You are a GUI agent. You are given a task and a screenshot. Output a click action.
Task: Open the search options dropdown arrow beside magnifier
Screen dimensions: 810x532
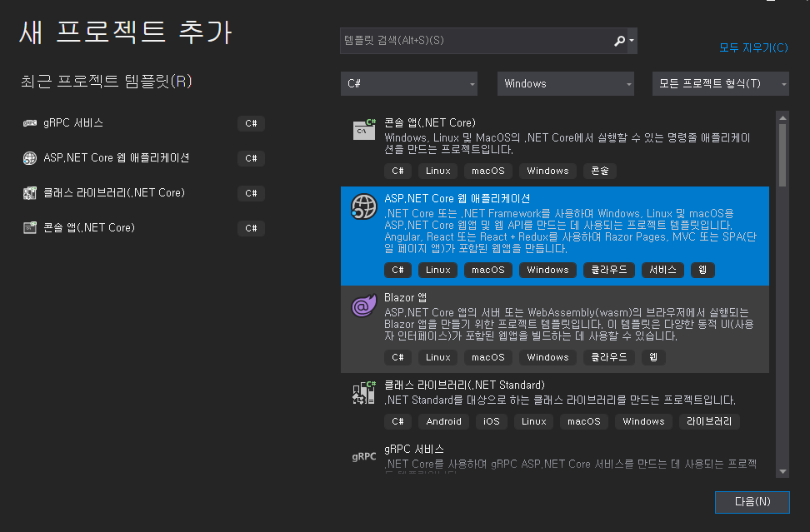632,41
